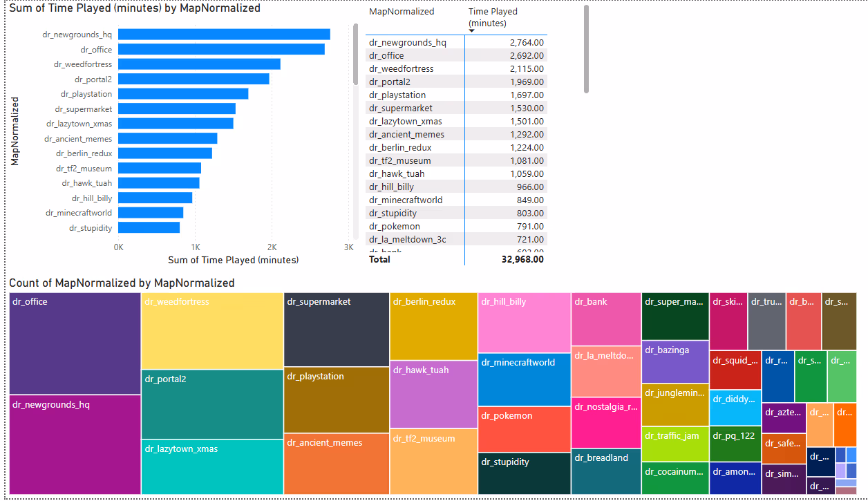868x501 pixels.
Task: Click the violet dr_hawk_tuah treemap tile
Action: pos(434,395)
